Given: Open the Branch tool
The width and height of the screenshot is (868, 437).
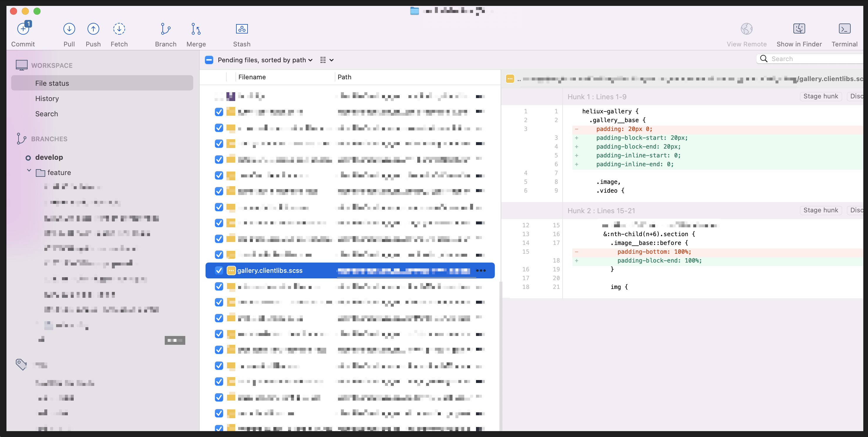Looking at the screenshot, I should click(165, 29).
